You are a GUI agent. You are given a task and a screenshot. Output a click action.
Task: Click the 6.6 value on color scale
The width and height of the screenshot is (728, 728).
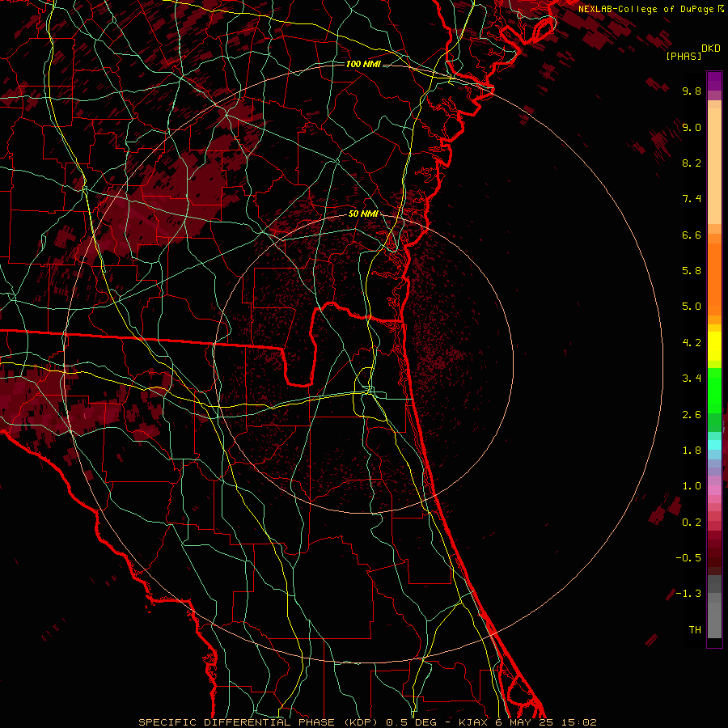click(692, 235)
